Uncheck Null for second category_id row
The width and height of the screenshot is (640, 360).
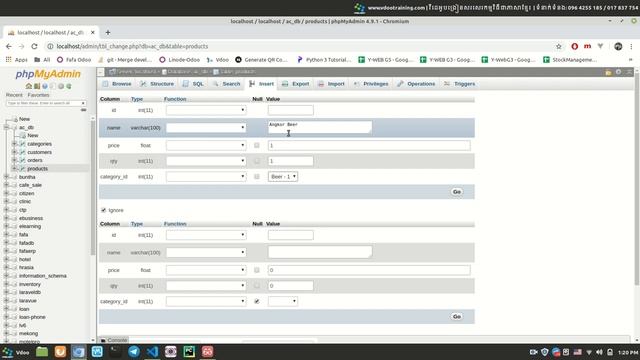(257, 301)
